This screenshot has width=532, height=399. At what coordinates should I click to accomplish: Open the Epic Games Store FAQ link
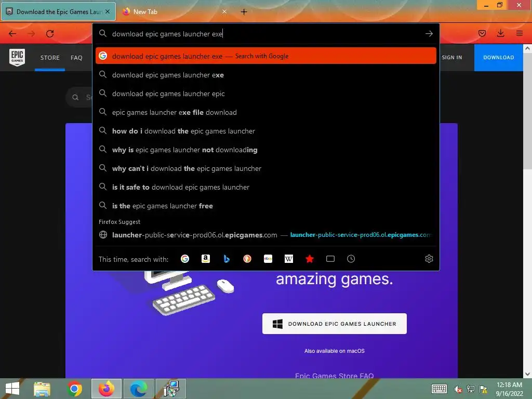point(334,375)
